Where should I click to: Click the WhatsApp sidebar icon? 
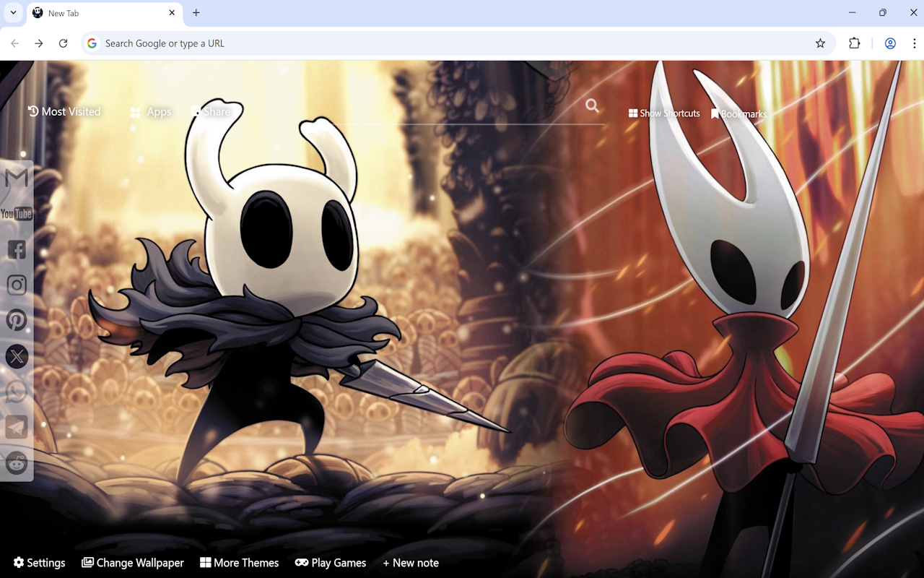17,391
